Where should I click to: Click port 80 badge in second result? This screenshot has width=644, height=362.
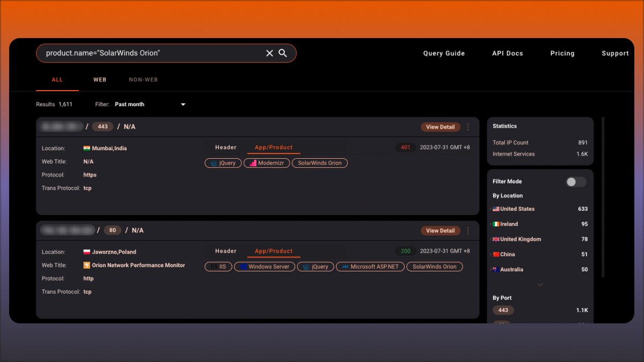113,231
